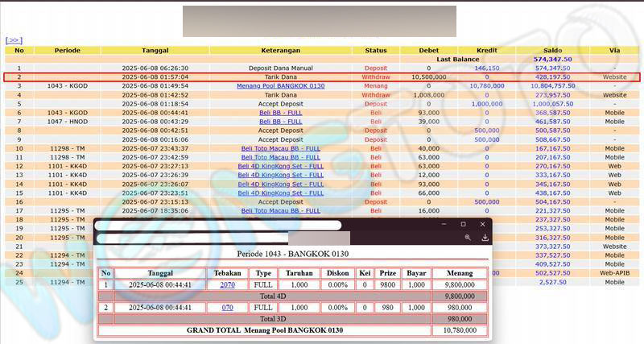Open Beli Toto Macau BB link in row 11

280,158
